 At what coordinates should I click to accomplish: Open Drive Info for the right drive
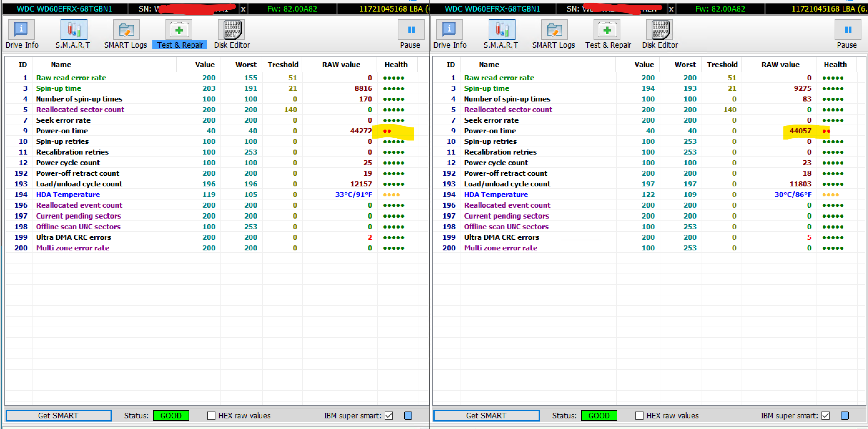click(x=450, y=33)
